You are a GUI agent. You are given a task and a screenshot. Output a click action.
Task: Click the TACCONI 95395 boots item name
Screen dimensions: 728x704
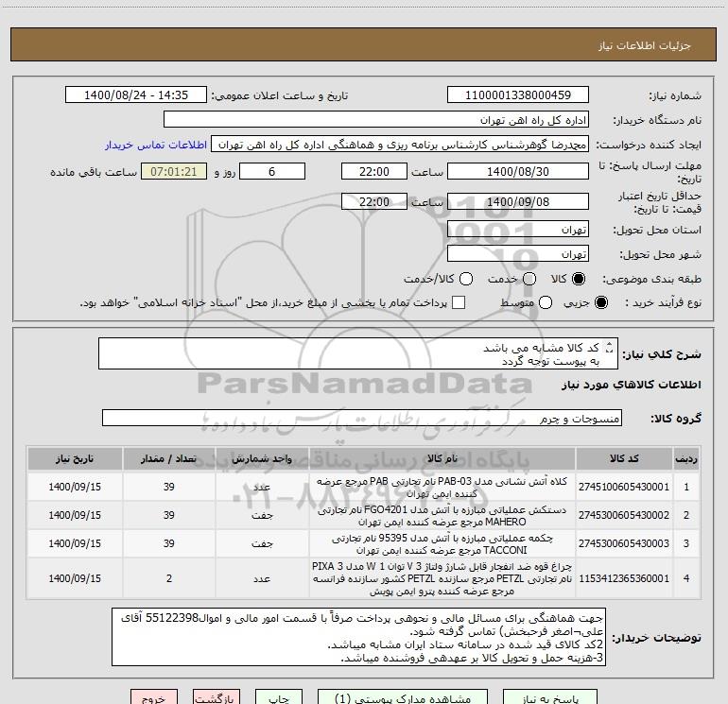tap(442, 544)
